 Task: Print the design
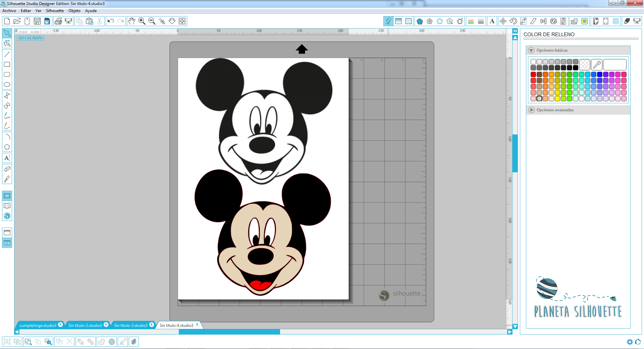[x=58, y=21]
